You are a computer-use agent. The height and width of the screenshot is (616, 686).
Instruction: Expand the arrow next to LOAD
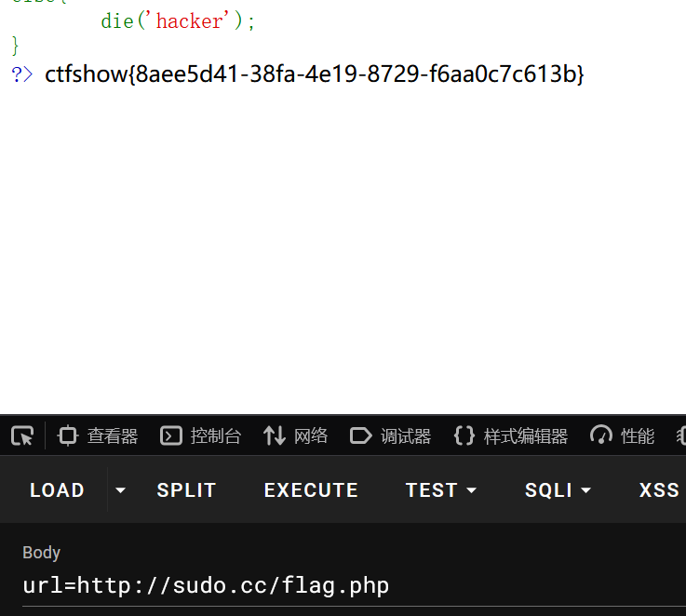coord(120,490)
